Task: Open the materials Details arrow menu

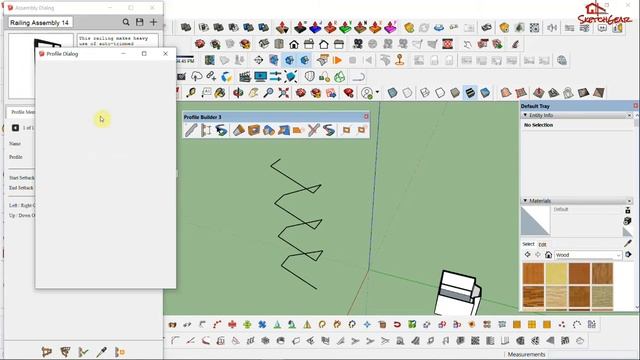Action: 628,255
